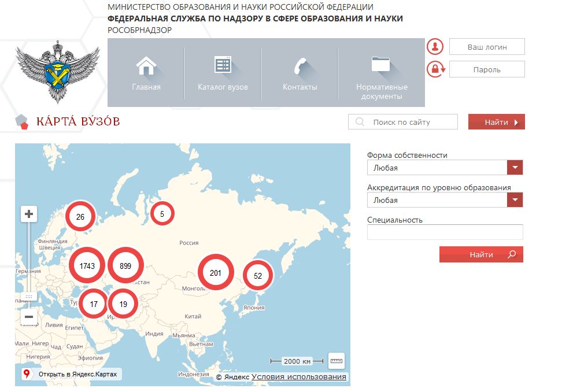Click the Rosobrnadzor eagle emblem logo
Screen dimensions: 573x392
[x=57, y=72]
